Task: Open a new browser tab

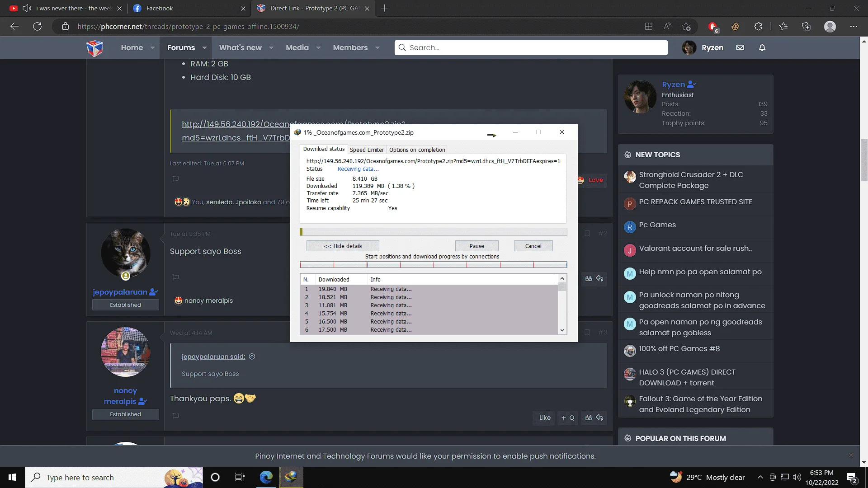Action: pos(385,8)
